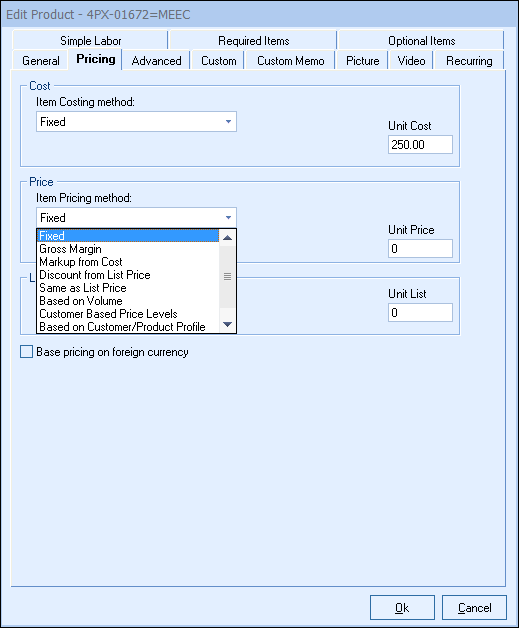Click the dropdown list scrollbar thumb
The height and width of the screenshot is (628, 519).
(227, 277)
